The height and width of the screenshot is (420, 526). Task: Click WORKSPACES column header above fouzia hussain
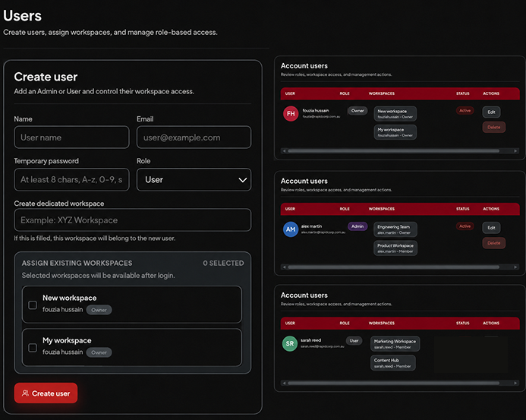[x=382, y=93]
